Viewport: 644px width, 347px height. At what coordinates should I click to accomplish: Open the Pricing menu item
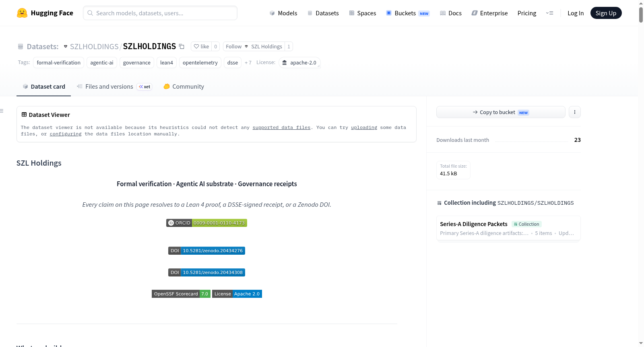coord(527,13)
